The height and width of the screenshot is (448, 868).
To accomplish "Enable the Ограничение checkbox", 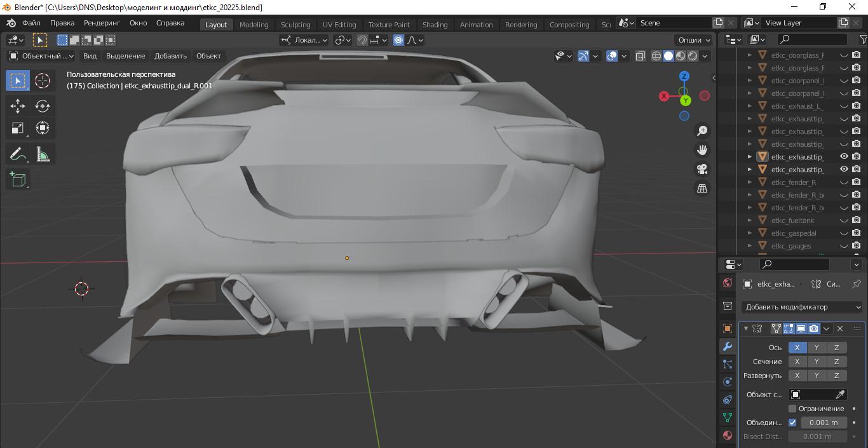I will pyautogui.click(x=792, y=409).
